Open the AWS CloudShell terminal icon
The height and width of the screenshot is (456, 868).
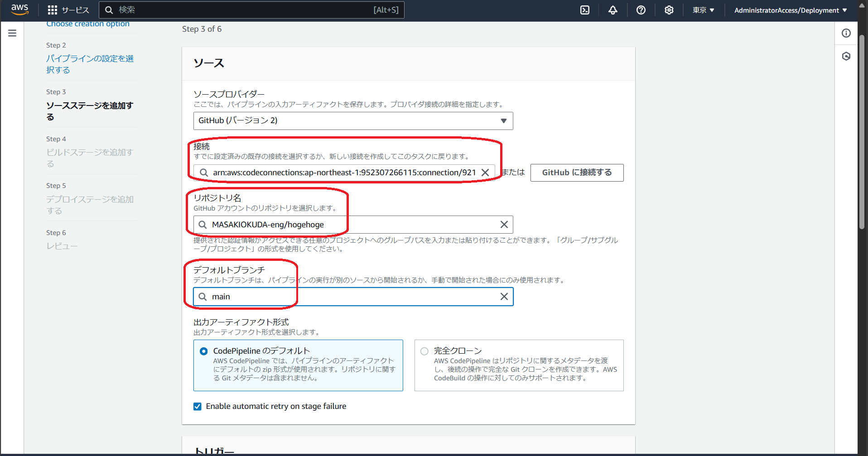click(x=584, y=10)
